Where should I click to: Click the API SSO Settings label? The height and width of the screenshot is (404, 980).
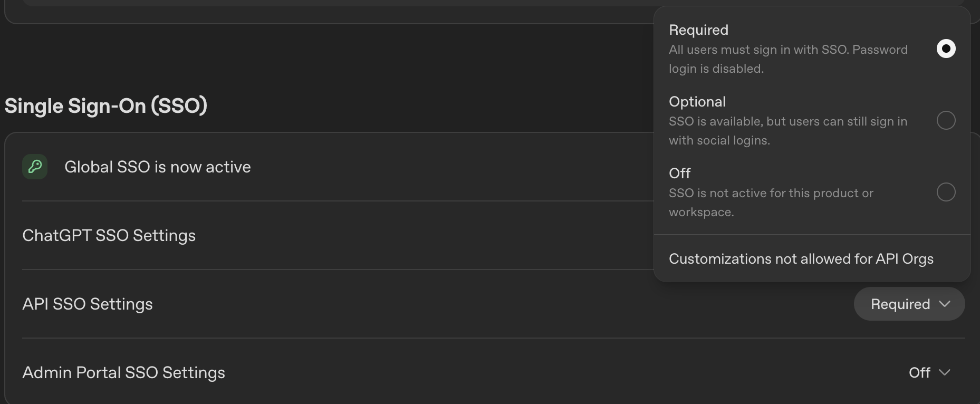pos(87,304)
